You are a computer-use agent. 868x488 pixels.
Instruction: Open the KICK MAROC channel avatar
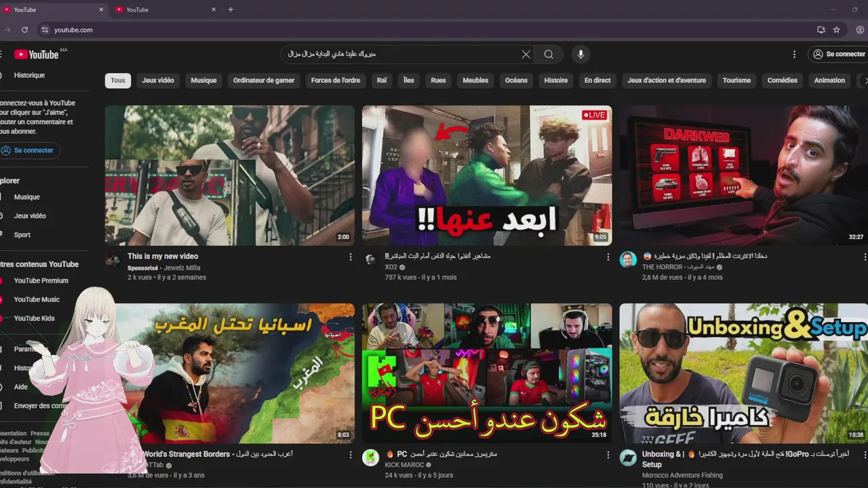point(370,457)
